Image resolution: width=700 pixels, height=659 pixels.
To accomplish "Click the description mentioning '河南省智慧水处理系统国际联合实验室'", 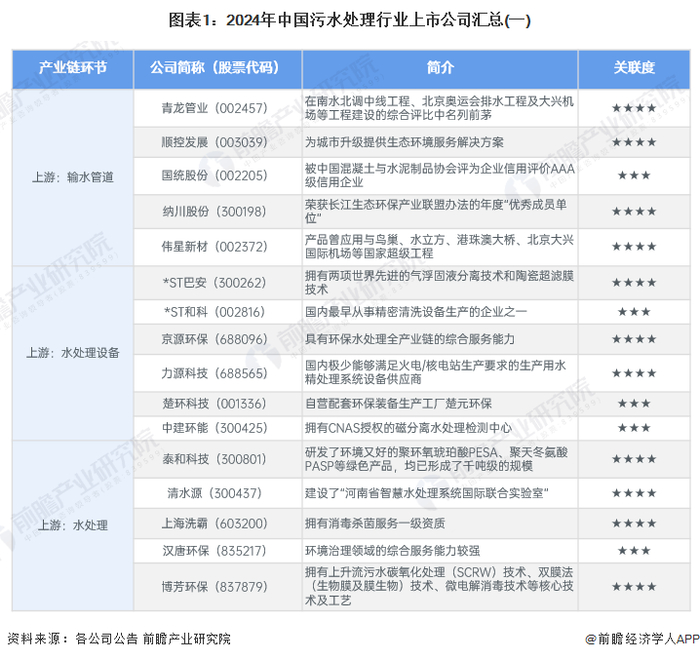I will tap(427, 493).
